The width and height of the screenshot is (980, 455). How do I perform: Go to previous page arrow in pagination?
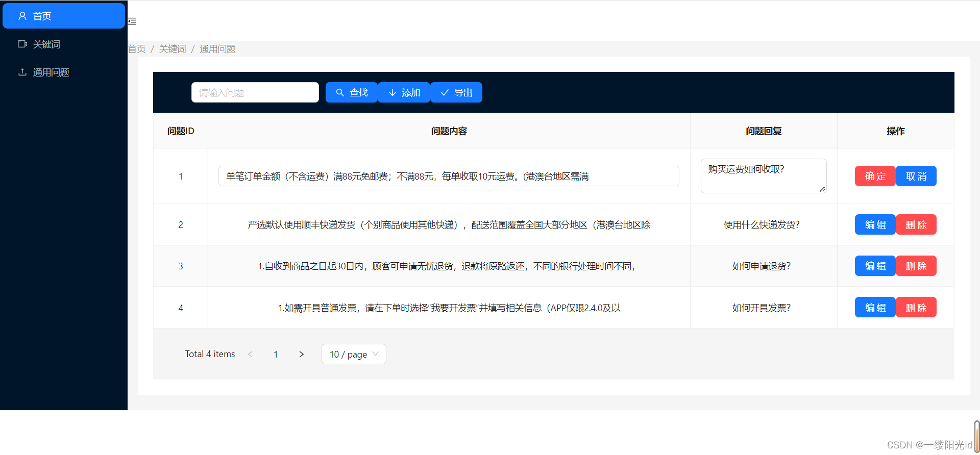[x=250, y=354]
